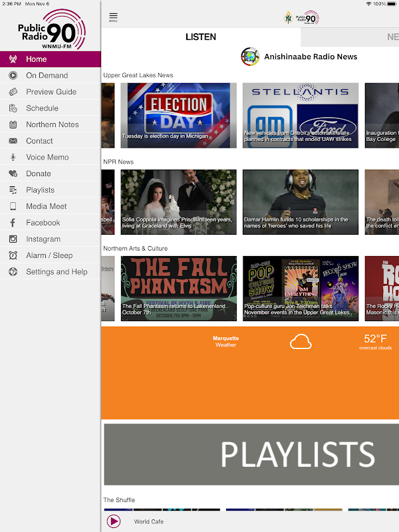Open the Contact menu item
The image size is (399, 532).
(51, 141)
